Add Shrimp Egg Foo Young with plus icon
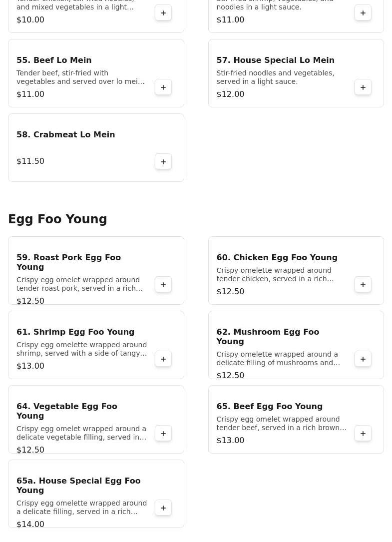Screen dimensions: 392x542 (x=163, y=359)
